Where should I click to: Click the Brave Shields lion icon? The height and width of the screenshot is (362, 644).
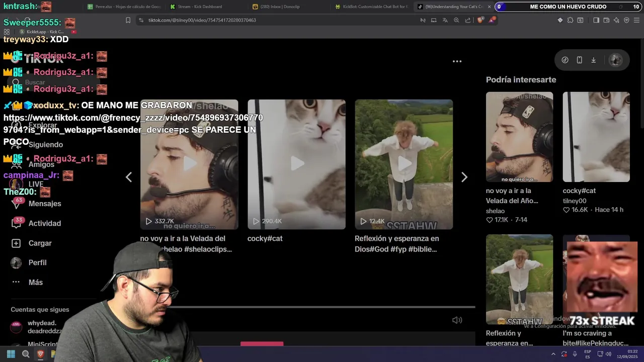[x=480, y=20]
